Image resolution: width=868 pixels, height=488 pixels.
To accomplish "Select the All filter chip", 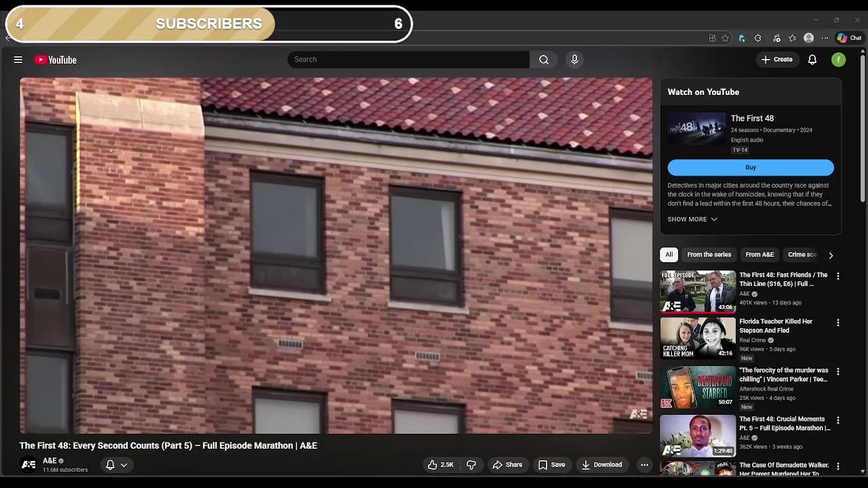I will point(669,255).
